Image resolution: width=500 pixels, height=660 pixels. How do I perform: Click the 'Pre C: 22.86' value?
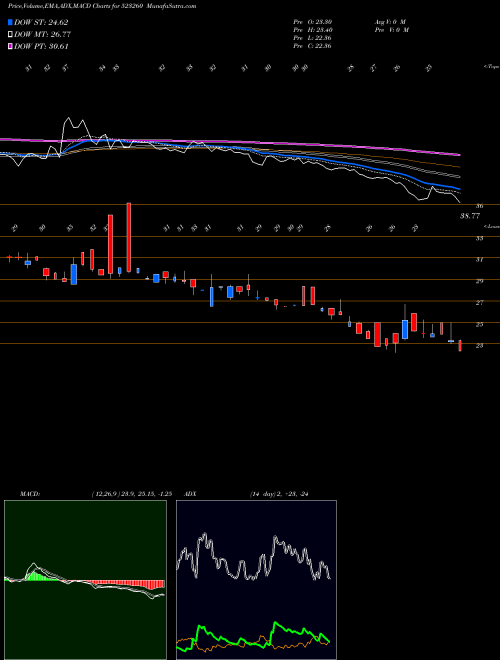[312, 46]
